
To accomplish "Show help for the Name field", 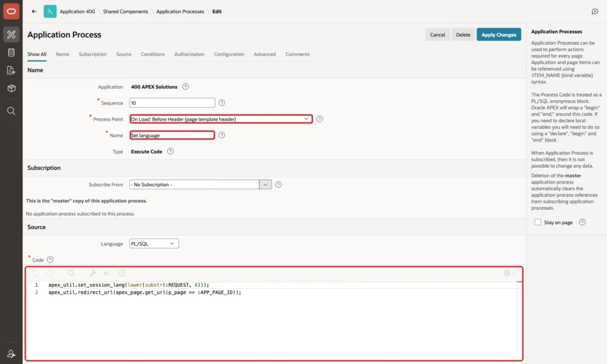I will point(222,135).
